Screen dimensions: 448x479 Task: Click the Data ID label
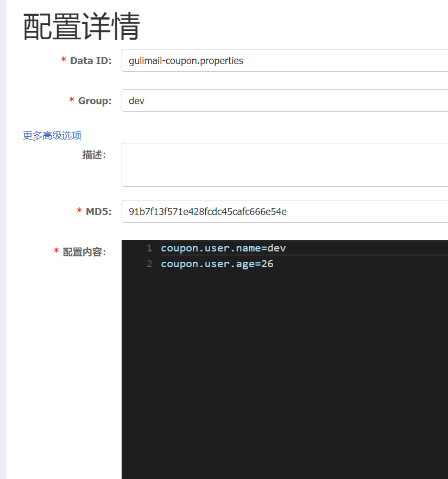pos(91,60)
